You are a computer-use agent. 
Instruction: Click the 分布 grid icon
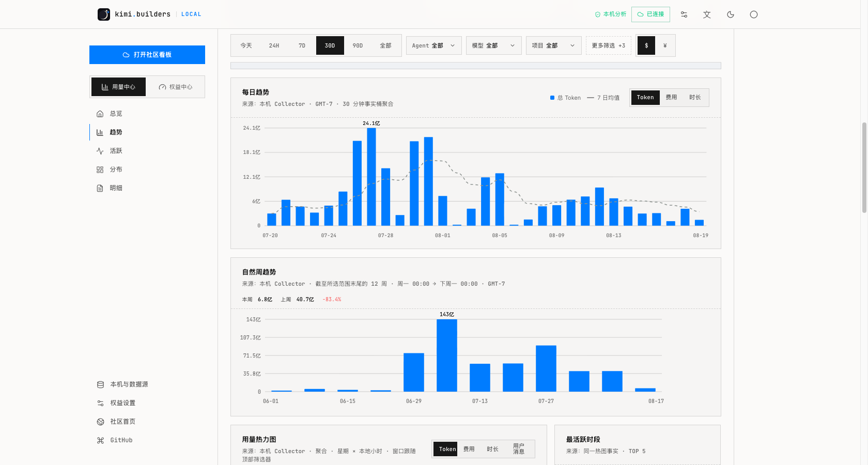coord(100,169)
